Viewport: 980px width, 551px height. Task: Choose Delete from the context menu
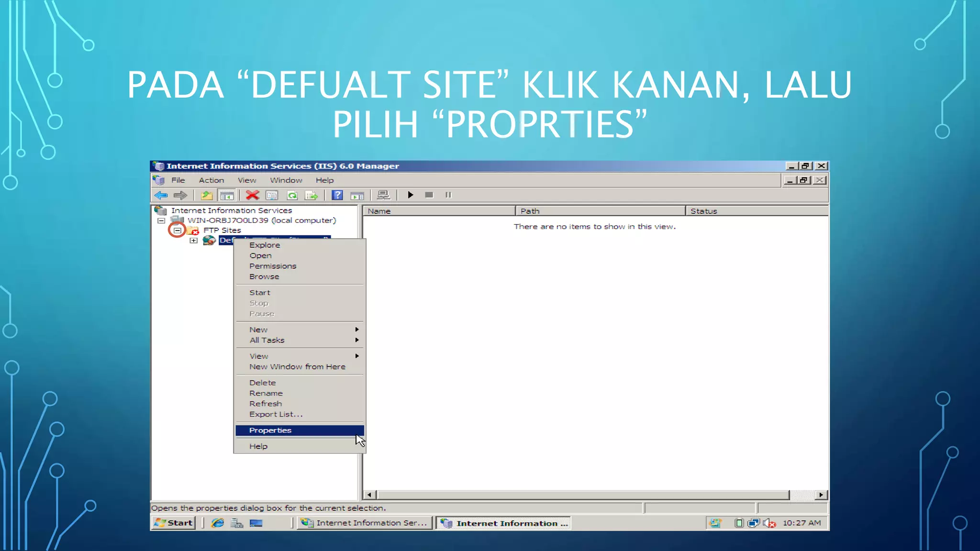300,383
